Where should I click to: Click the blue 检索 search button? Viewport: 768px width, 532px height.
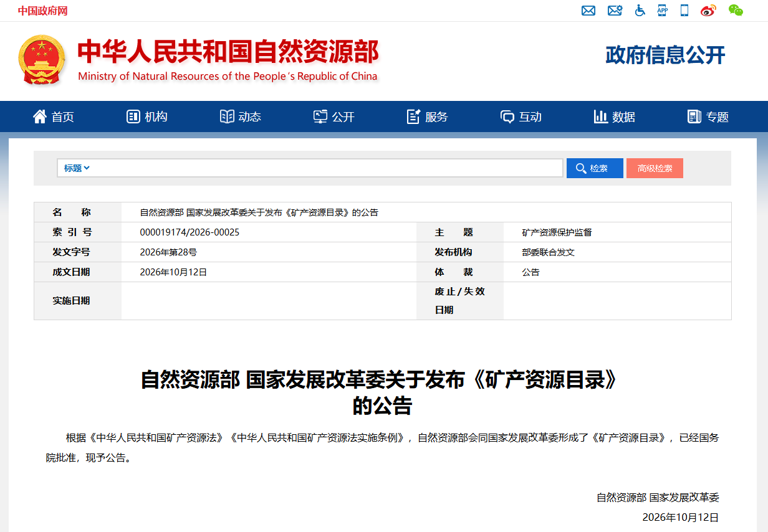[x=595, y=168]
